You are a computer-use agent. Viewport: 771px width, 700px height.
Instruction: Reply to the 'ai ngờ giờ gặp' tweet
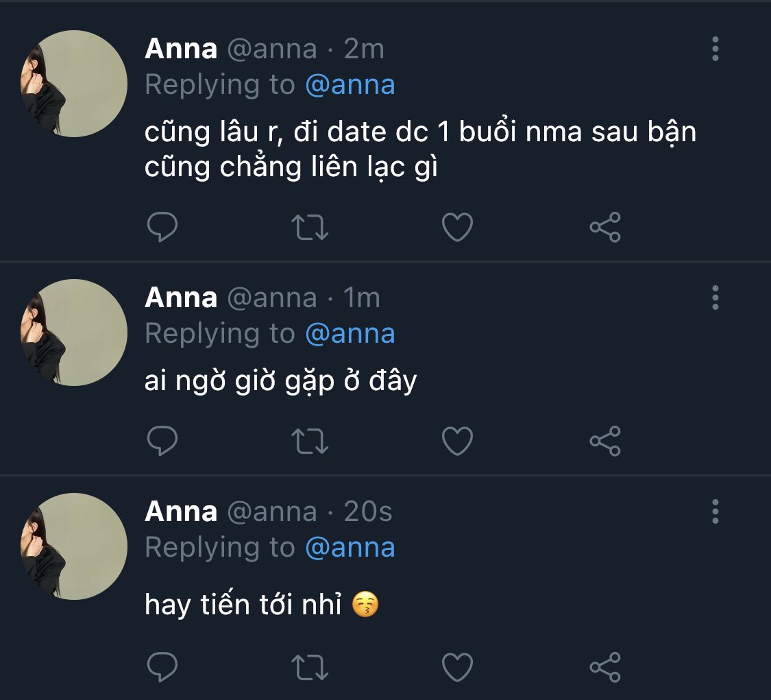click(x=162, y=442)
